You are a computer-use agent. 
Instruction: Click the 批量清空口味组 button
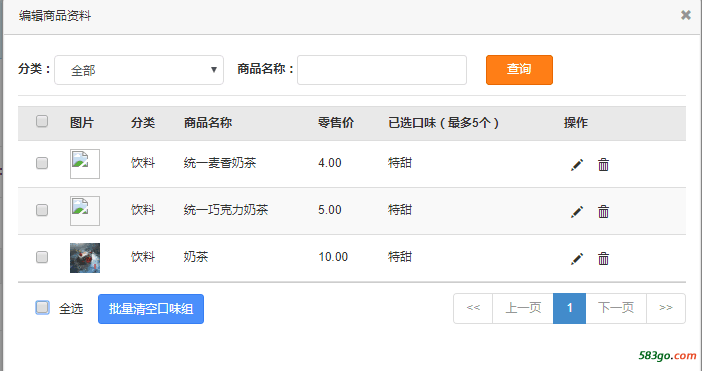point(151,309)
